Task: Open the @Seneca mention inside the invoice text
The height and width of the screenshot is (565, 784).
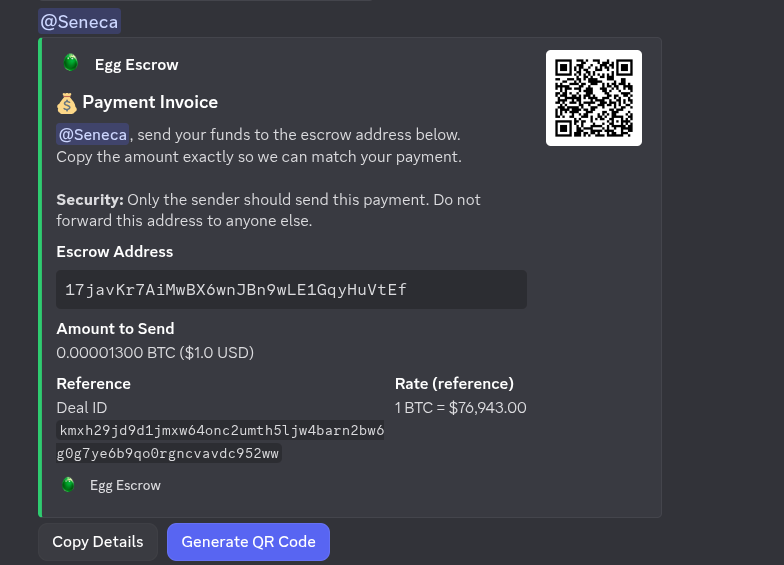Action: tap(92, 134)
